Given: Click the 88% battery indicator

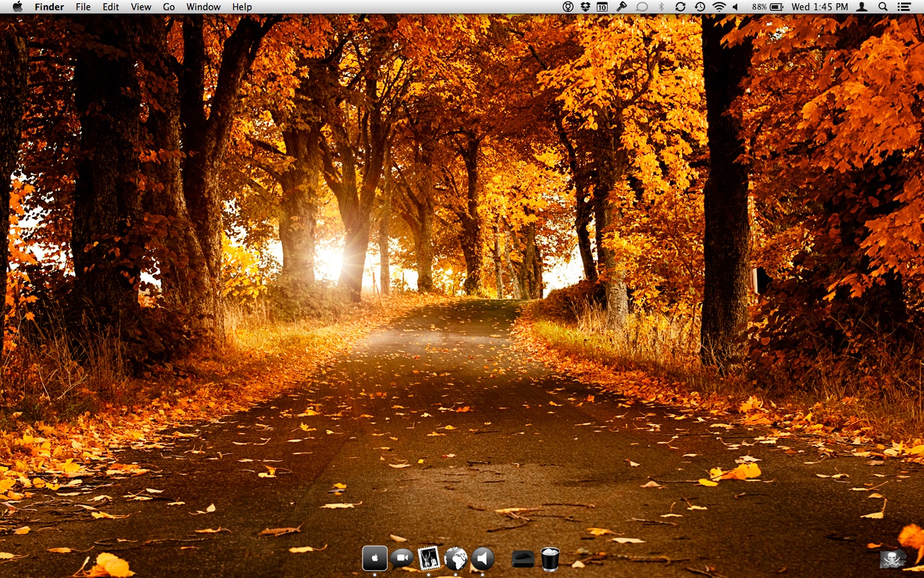Looking at the screenshot, I should (x=767, y=7).
